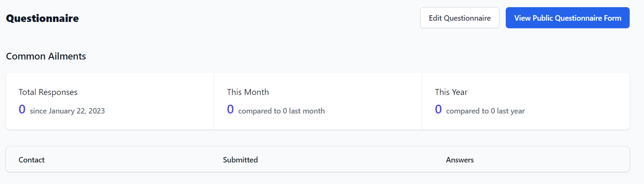Sort by the Submitted column header
The height and width of the screenshot is (184, 644).
pyautogui.click(x=240, y=160)
